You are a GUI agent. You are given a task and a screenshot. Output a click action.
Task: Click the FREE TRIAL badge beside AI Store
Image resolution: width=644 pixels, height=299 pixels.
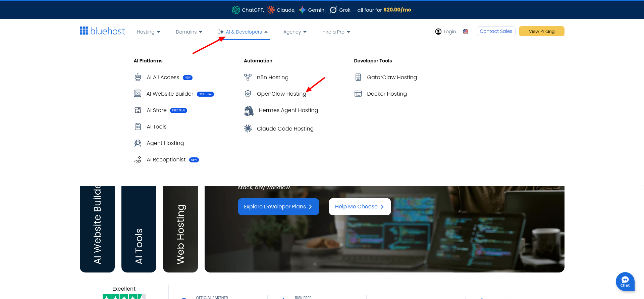(179, 110)
